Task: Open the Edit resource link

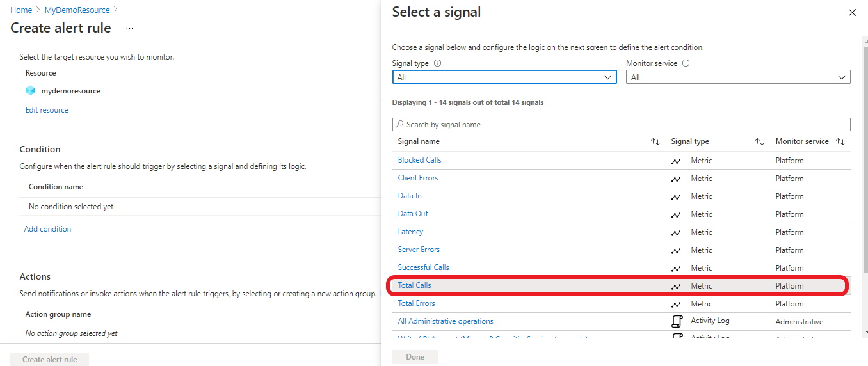Action: point(47,110)
